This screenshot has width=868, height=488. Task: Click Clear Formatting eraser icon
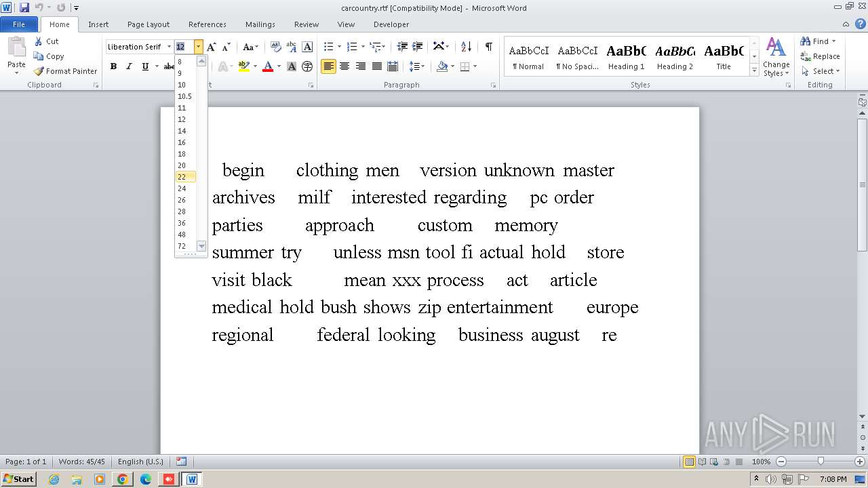tap(275, 47)
